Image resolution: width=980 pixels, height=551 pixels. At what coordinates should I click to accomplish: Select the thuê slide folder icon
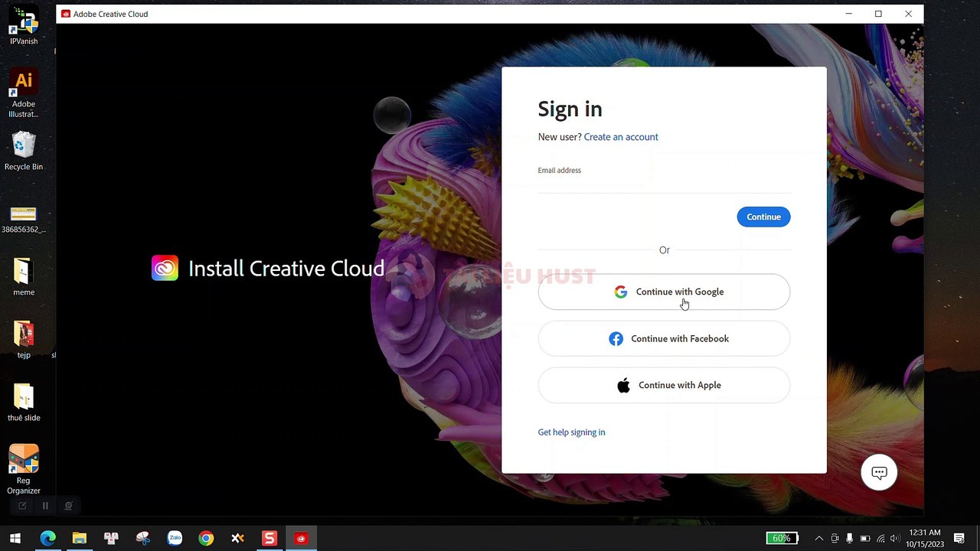(24, 403)
